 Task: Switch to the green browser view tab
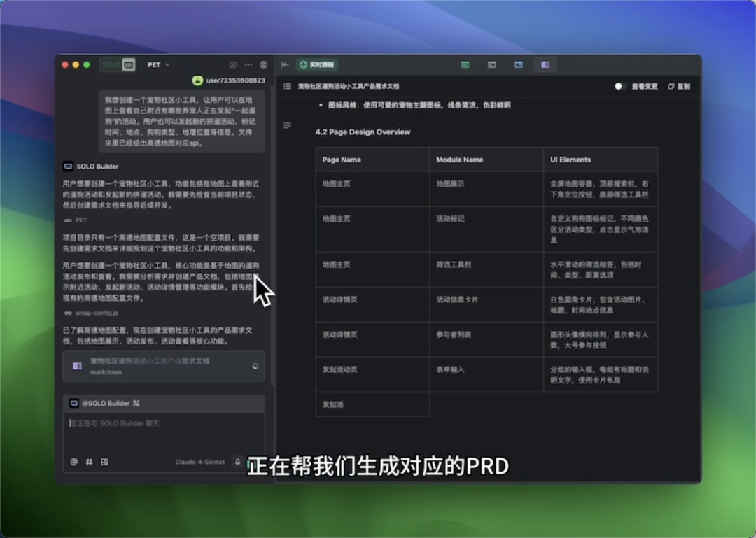click(465, 64)
